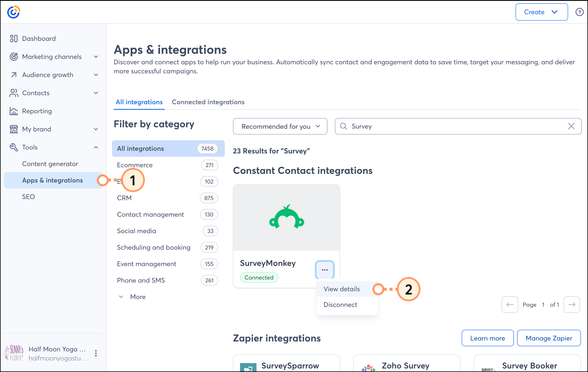This screenshot has width=588, height=372.
Task: Click the page number 1 field
Action: point(543,305)
